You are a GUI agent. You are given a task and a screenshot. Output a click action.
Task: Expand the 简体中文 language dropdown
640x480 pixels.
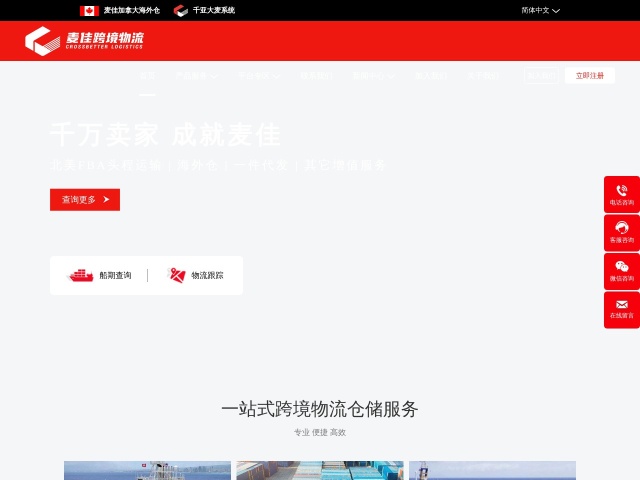tap(540, 11)
